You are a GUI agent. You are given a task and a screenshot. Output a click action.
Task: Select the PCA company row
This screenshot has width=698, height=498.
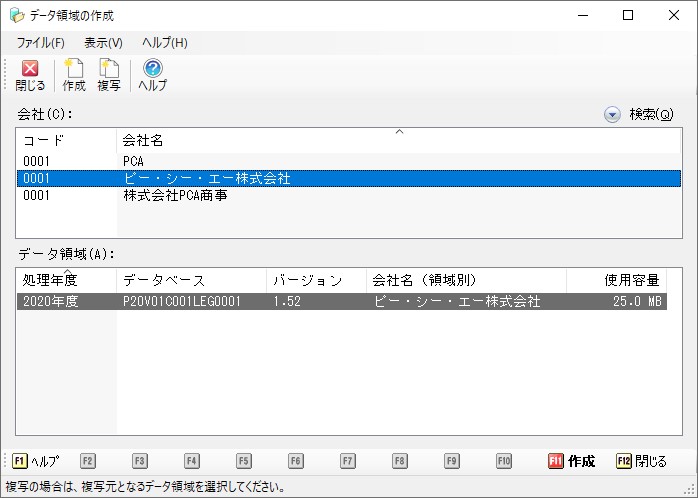point(134,161)
